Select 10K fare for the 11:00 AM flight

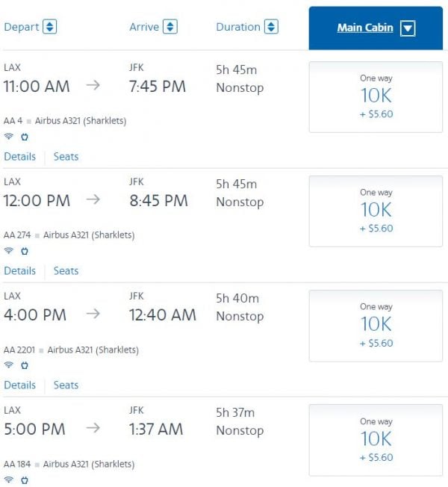376,97
